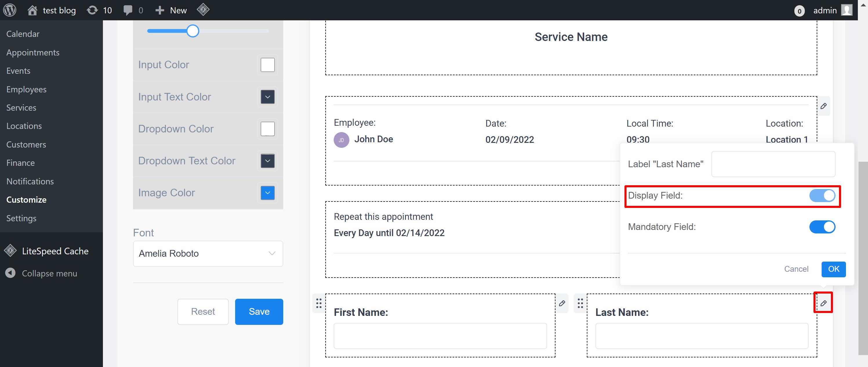
Task: Click the LiteSpeed diamond icon in top bar
Action: 203,10
